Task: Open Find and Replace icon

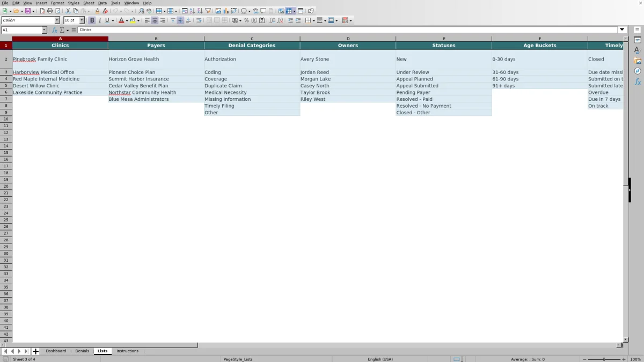Action: (x=141, y=11)
